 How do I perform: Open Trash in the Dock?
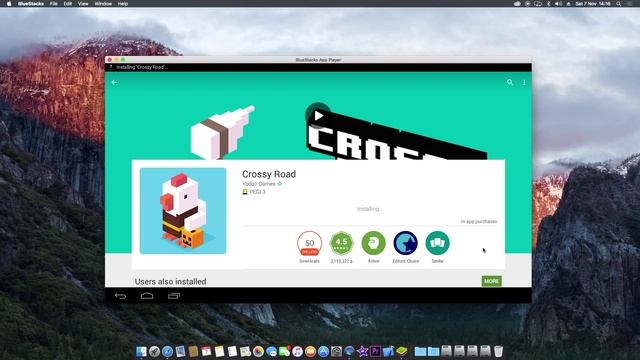point(498,351)
